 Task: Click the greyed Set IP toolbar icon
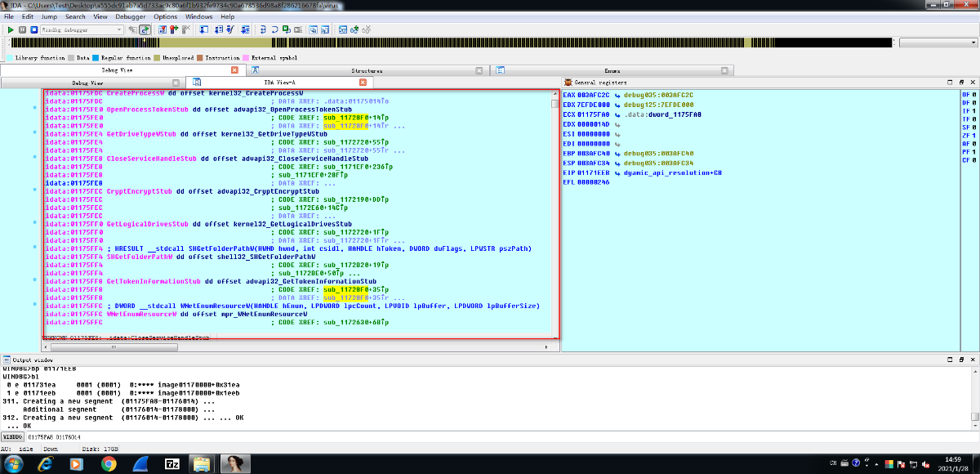[298, 29]
